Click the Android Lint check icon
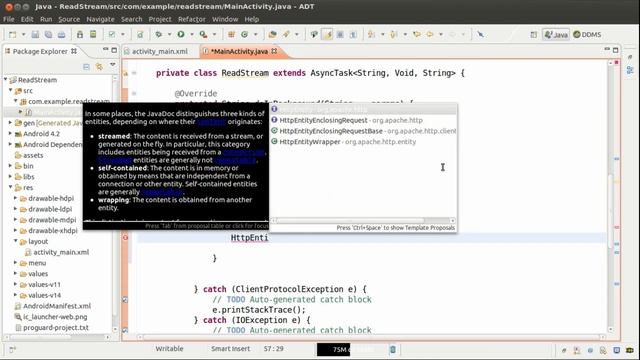This screenshot has width=640, height=360. pyautogui.click(x=112, y=35)
